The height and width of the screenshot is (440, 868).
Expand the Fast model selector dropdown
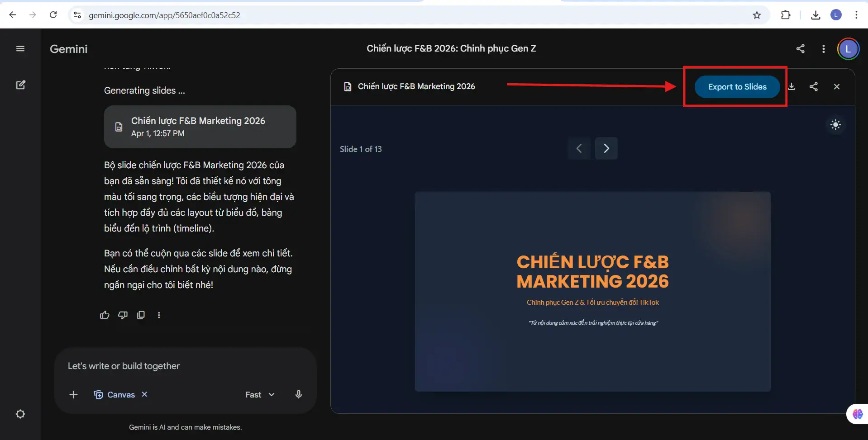(260, 395)
